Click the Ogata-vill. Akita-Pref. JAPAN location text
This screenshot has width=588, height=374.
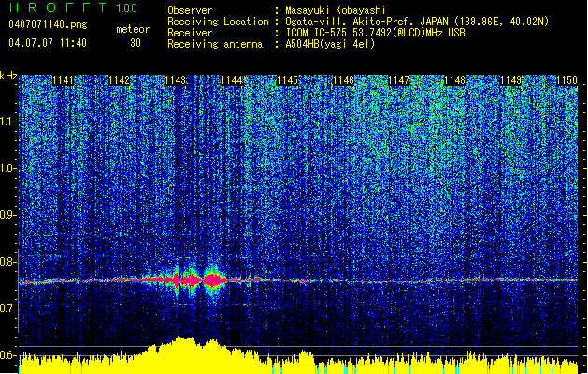pyautogui.click(x=417, y=22)
